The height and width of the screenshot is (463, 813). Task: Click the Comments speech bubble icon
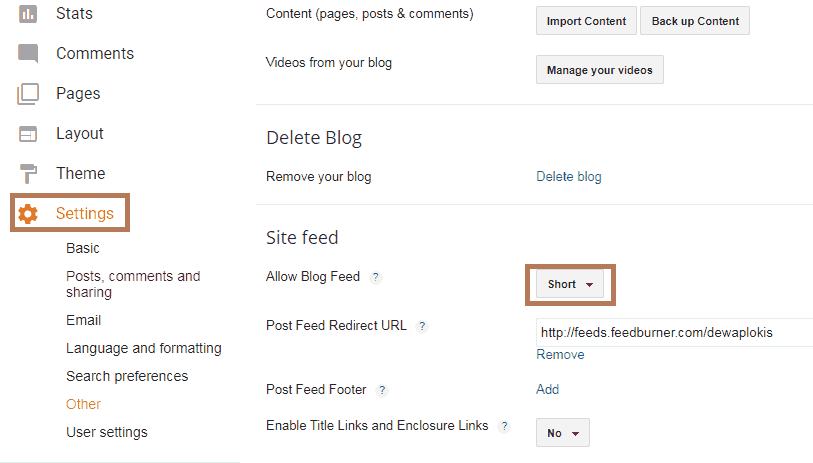[x=28, y=53]
